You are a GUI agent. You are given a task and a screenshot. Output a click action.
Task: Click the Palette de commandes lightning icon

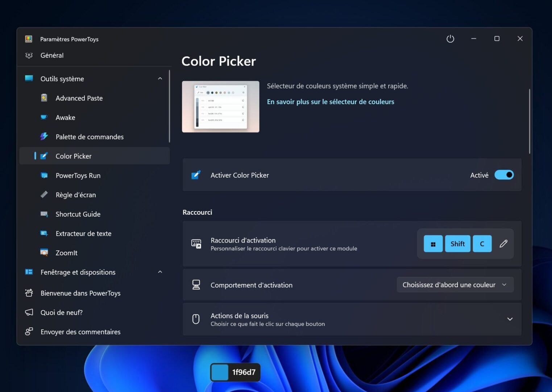click(x=44, y=136)
